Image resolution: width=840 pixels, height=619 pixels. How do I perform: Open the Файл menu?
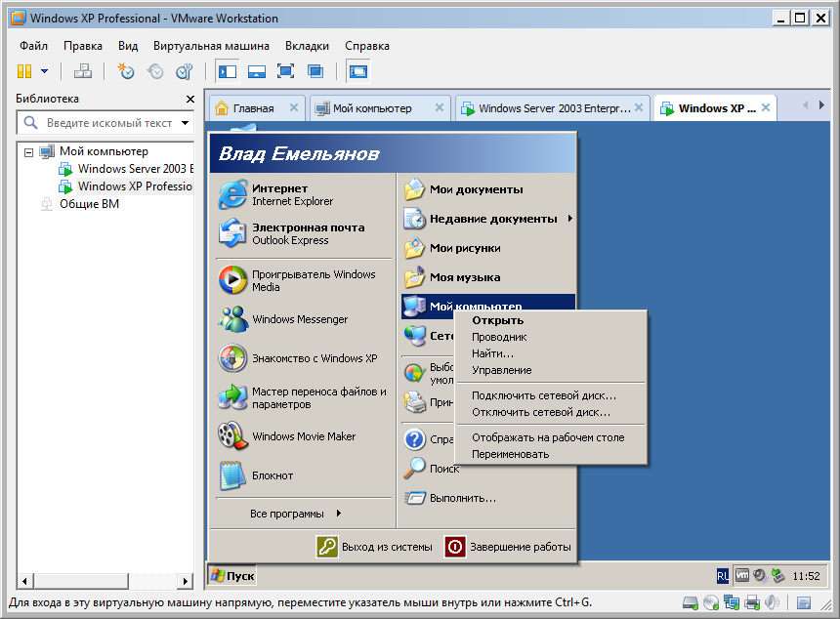pyautogui.click(x=34, y=46)
